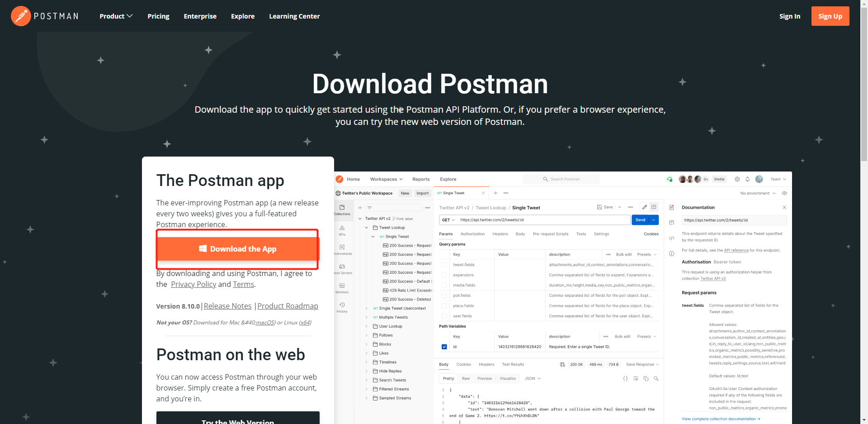Close the Single Tweet tab
This screenshot has width=868, height=424.
(x=483, y=193)
